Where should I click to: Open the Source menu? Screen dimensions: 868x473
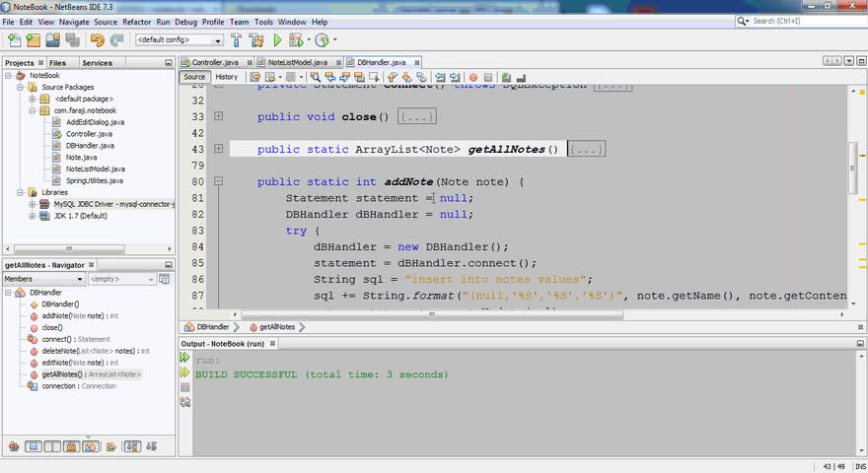click(x=106, y=22)
